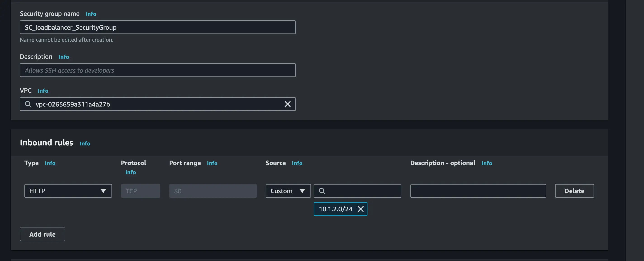Click the Info link next to Inbound rules
The width and height of the screenshot is (644, 261).
(85, 143)
